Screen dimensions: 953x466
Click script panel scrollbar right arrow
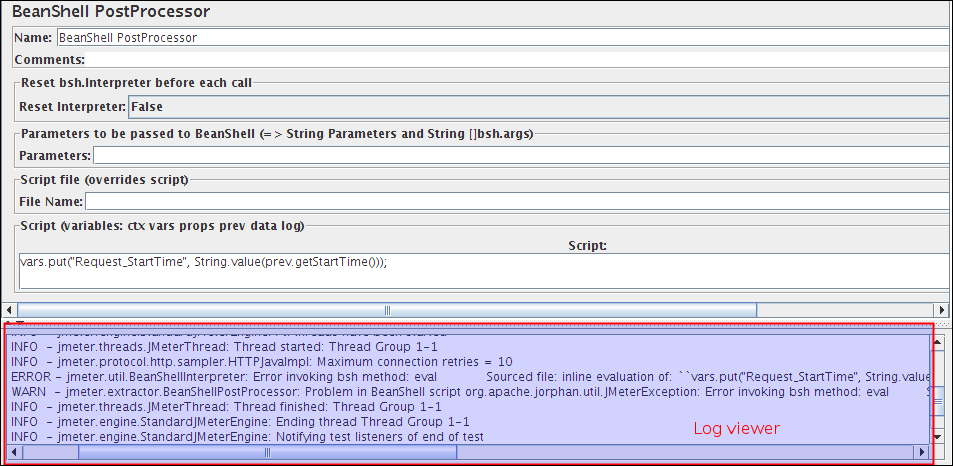point(941,310)
